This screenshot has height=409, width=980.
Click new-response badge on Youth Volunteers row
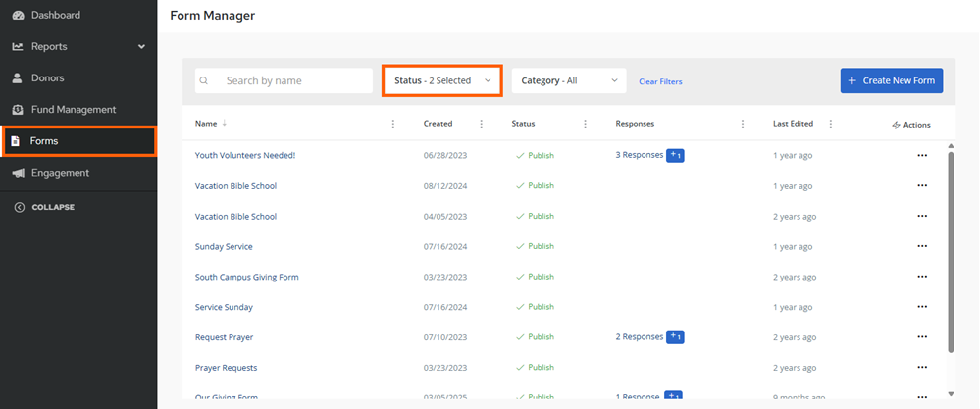click(675, 155)
